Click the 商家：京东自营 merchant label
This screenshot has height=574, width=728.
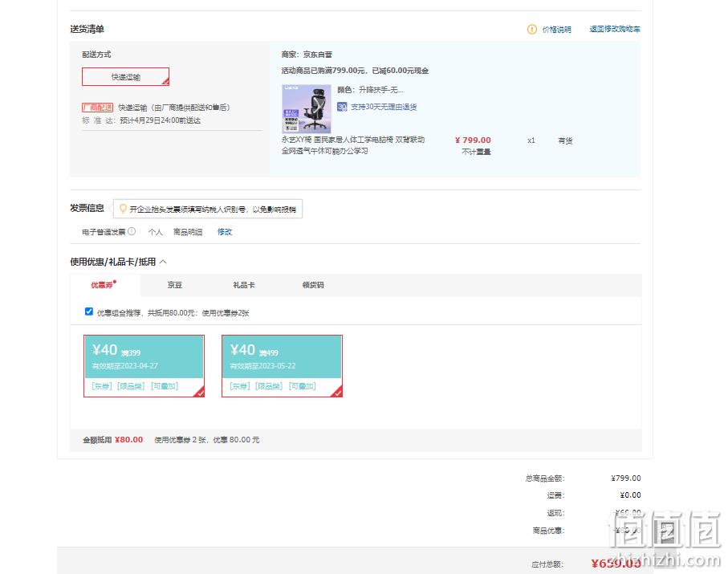click(307, 55)
